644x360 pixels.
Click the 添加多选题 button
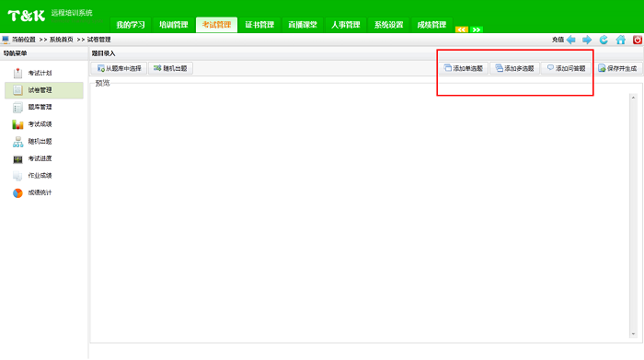pos(514,68)
